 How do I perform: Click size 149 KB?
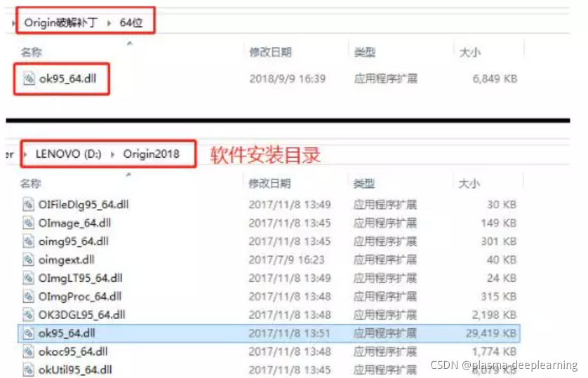(x=499, y=223)
